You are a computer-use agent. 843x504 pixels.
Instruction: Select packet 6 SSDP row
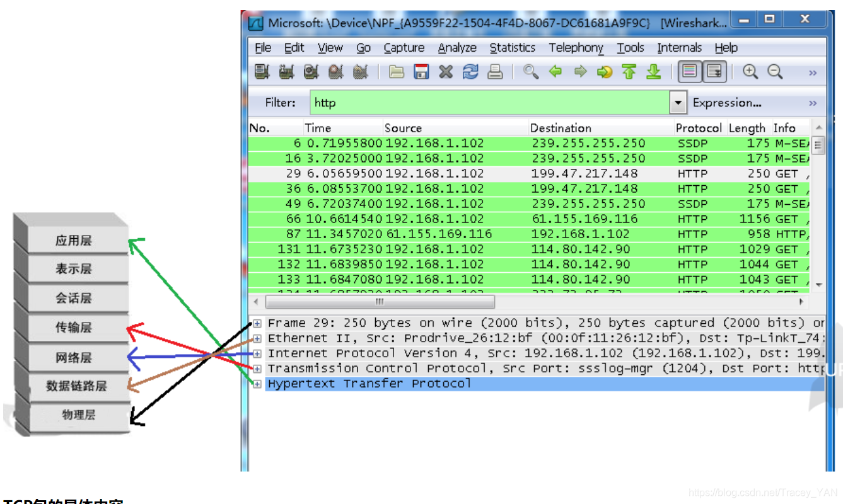coord(529,143)
